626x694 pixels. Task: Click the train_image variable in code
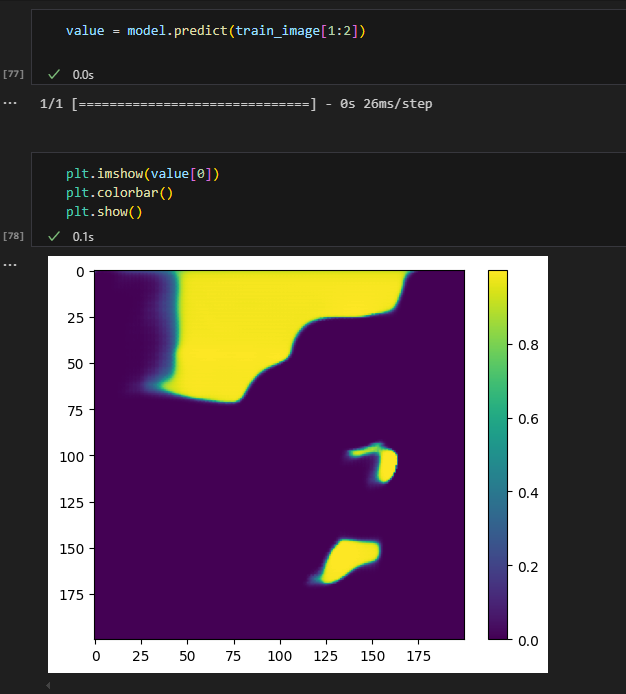pos(277,31)
